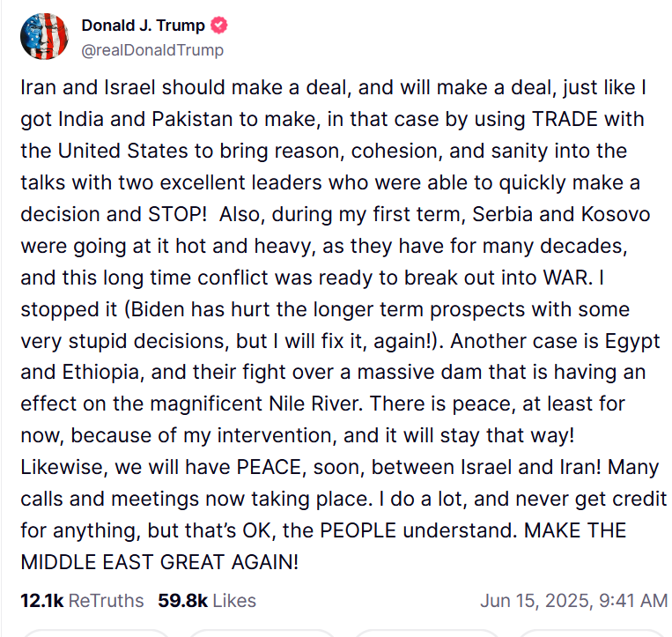Click the red verified badge checkmark

(x=219, y=26)
